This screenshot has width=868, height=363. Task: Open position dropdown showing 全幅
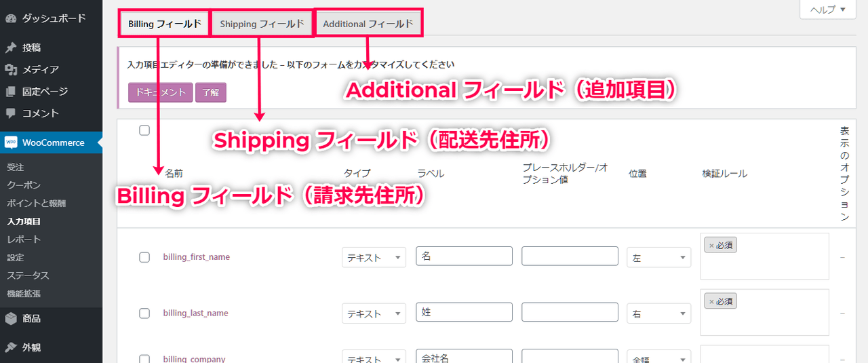(658, 357)
